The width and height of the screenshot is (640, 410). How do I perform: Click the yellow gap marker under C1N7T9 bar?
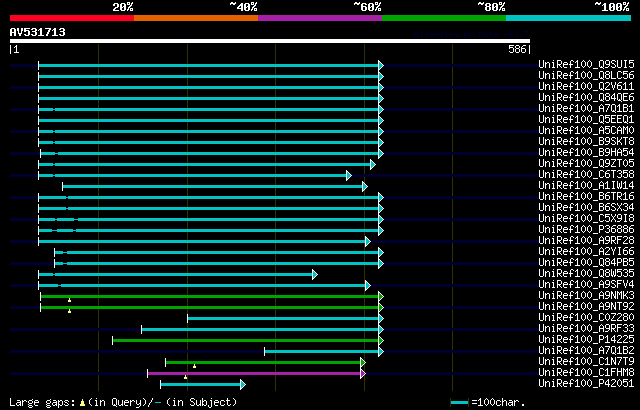pyautogui.click(x=194, y=366)
